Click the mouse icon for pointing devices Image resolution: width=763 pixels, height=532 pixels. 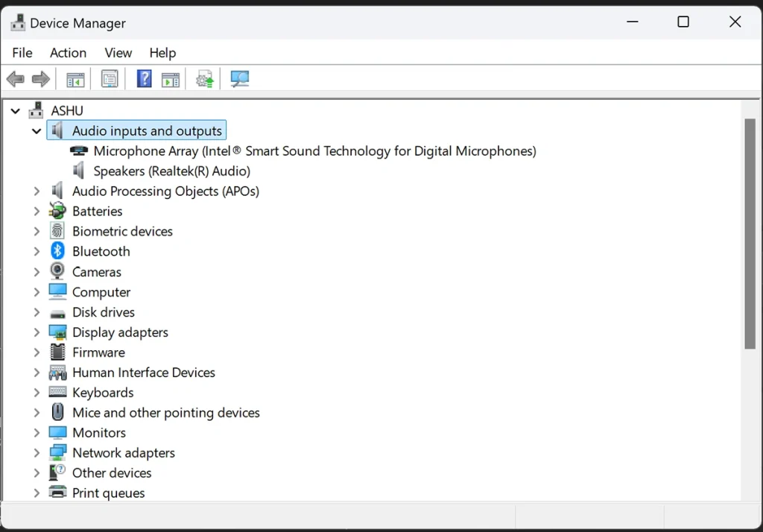coord(57,412)
